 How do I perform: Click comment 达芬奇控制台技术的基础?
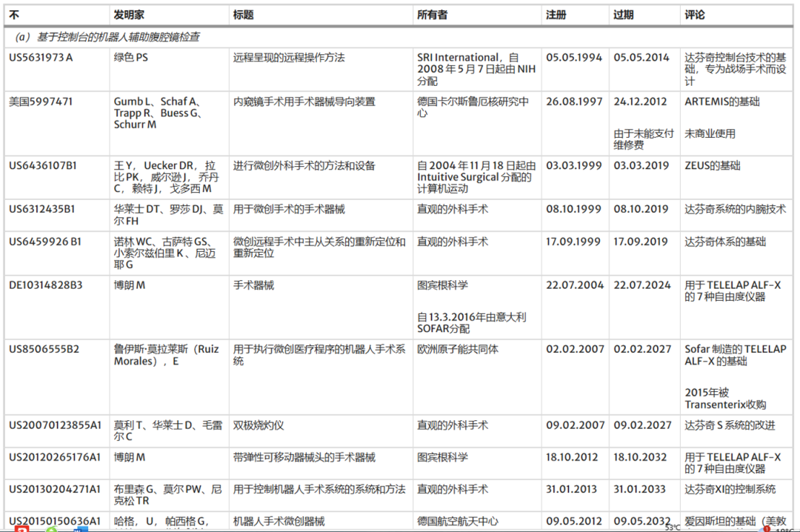736,69
